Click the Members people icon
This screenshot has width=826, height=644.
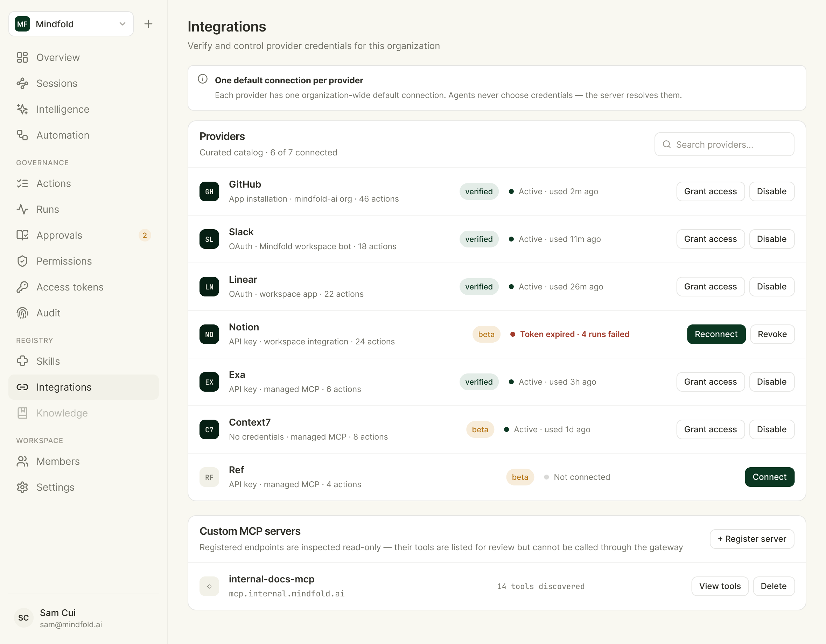click(x=22, y=461)
